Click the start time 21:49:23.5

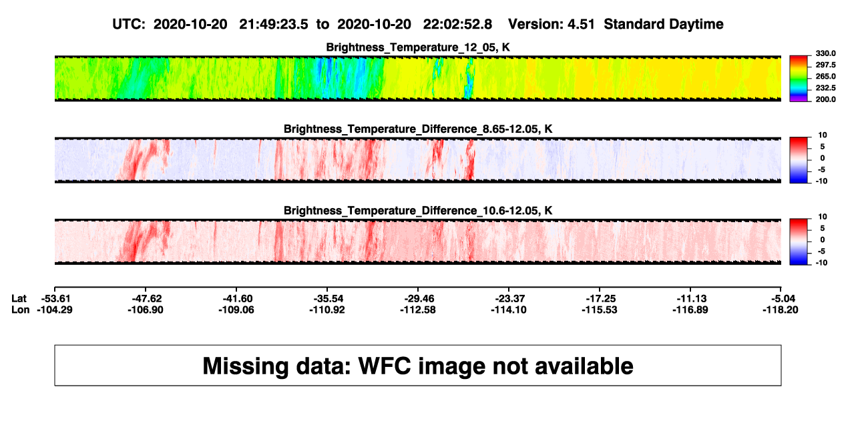tap(274, 24)
